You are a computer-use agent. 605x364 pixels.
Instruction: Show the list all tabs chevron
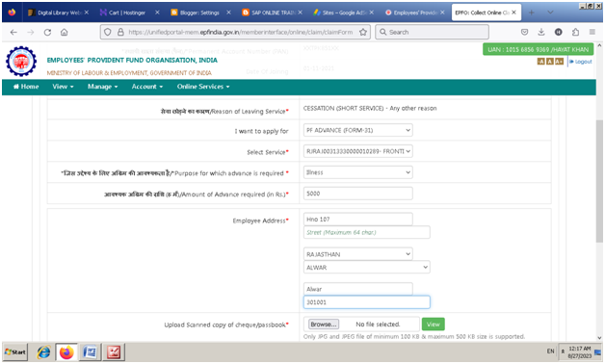(551, 13)
